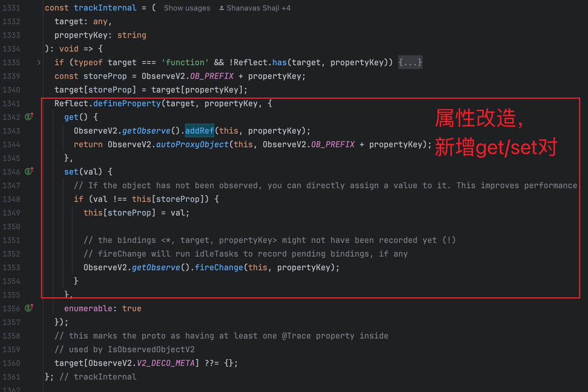Click the OB_PREFIX constant on line 1339
The height and width of the screenshot is (392, 588).
click(212, 76)
